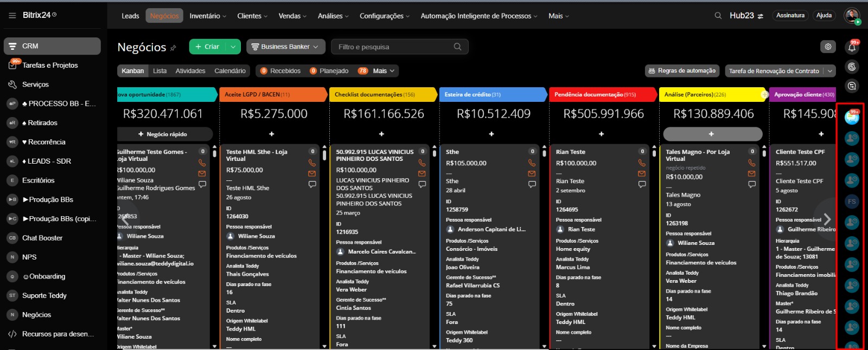Click the user profile avatar
The width and height of the screenshot is (868, 350).
[852, 16]
